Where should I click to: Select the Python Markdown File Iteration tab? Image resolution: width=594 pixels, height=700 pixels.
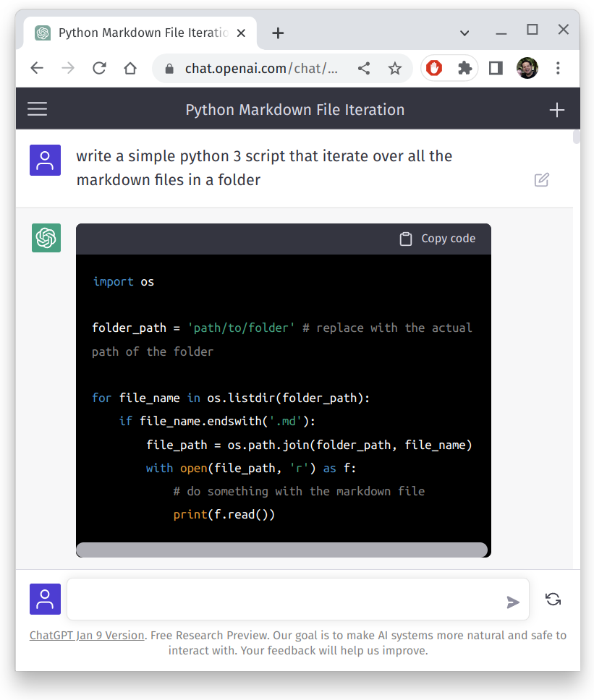[141, 33]
